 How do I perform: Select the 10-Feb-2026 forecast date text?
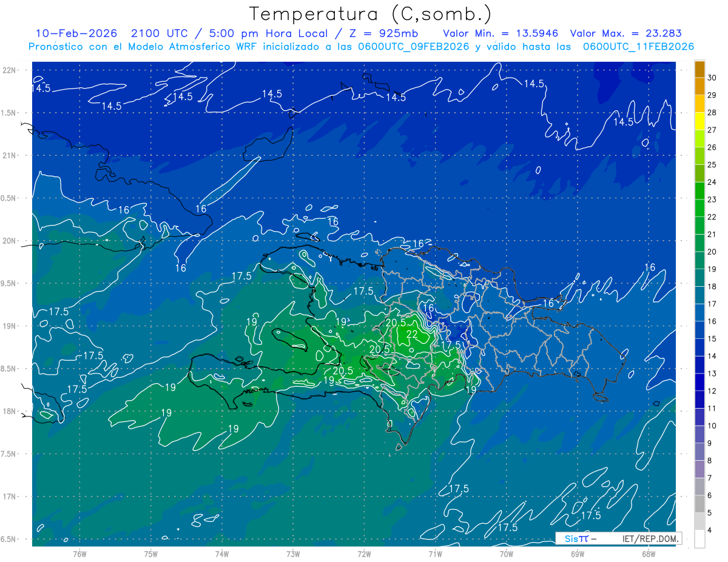[76, 33]
